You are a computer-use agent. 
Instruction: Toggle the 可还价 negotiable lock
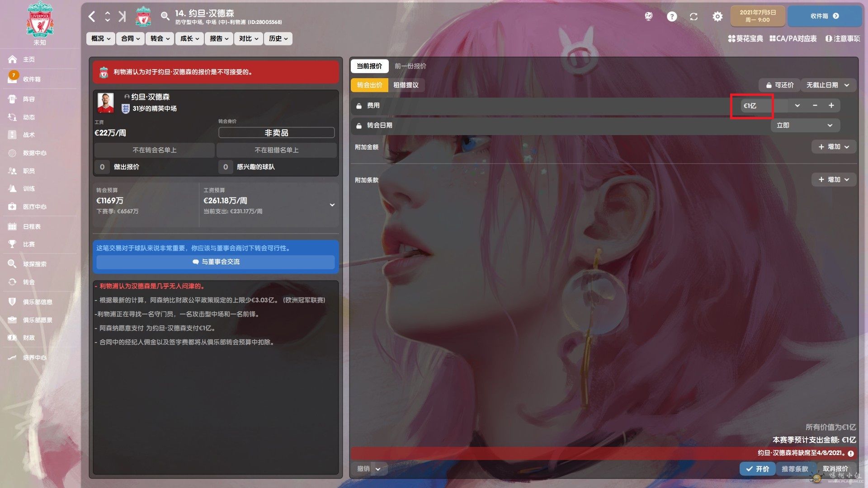tap(779, 85)
